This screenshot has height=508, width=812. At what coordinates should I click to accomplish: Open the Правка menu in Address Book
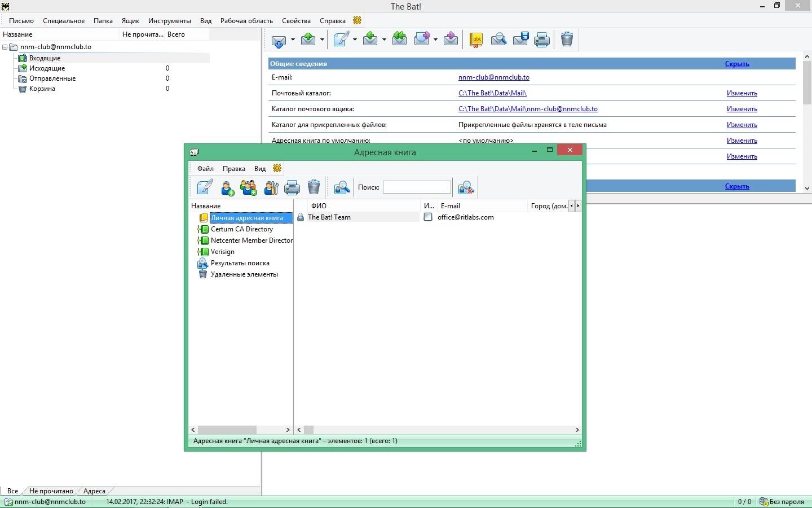click(x=233, y=169)
